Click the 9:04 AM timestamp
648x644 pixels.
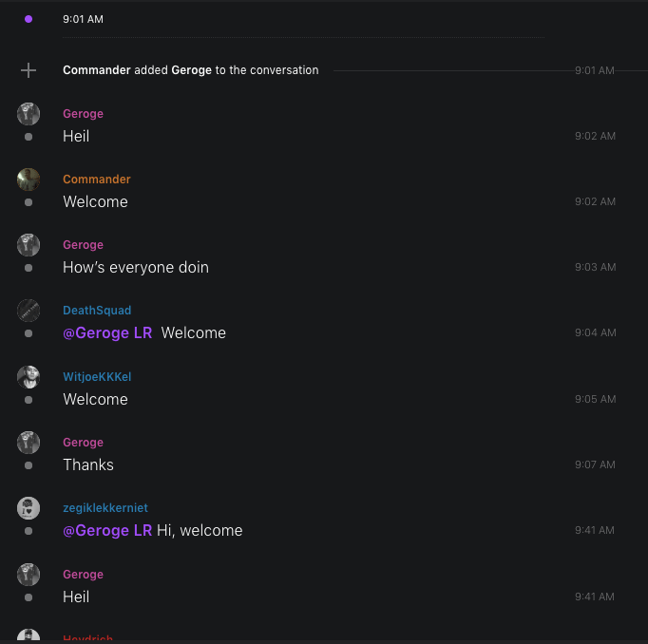point(595,333)
